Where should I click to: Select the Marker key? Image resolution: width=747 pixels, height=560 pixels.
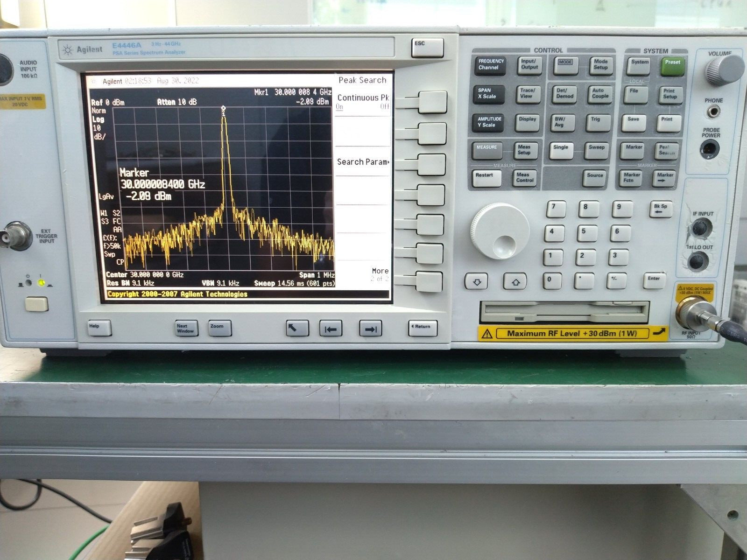coord(633,151)
